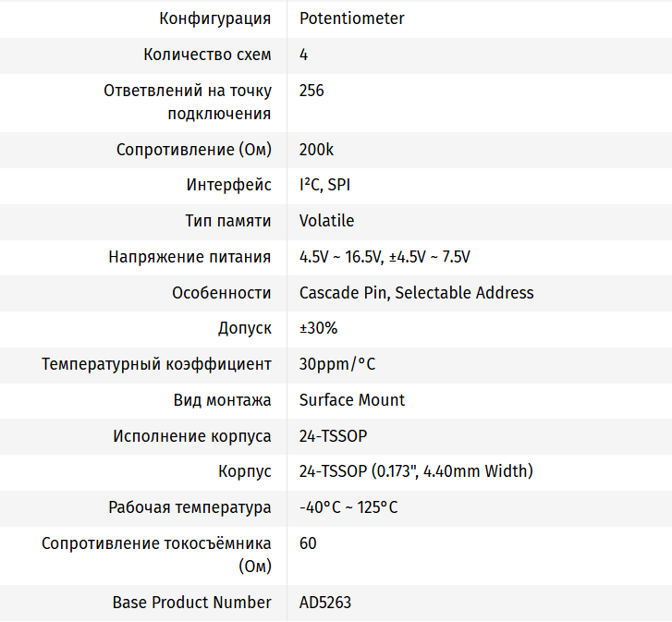Image resolution: width=672 pixels, height=622 pixels.
Task: Click the 'Potentiometer' configuration value
Action: 351,18
